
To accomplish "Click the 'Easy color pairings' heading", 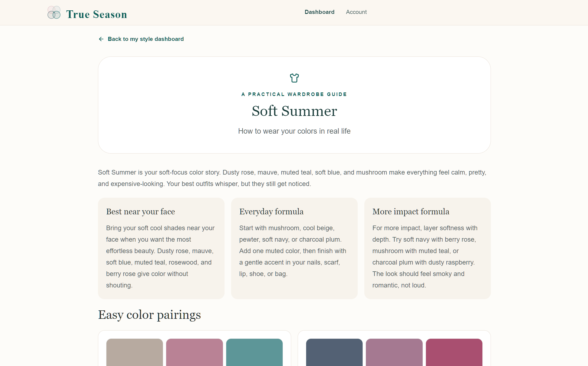I will click(x=150, y=315).
